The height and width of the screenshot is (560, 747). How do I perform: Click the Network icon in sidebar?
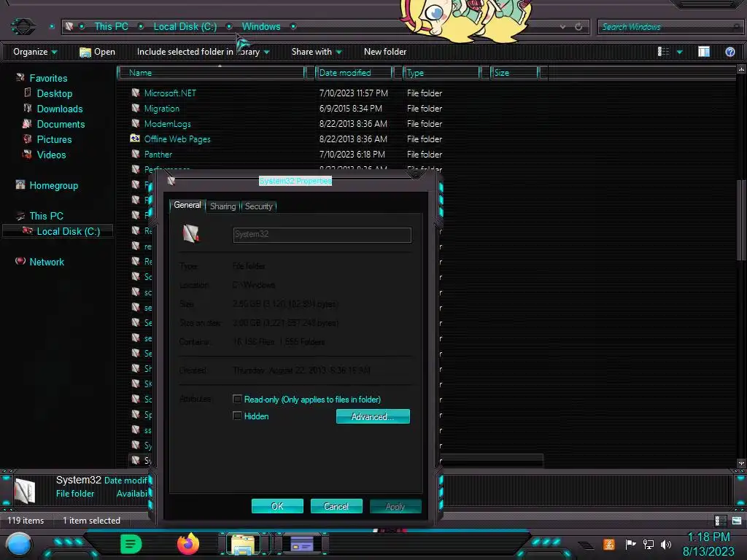point(20,261)
